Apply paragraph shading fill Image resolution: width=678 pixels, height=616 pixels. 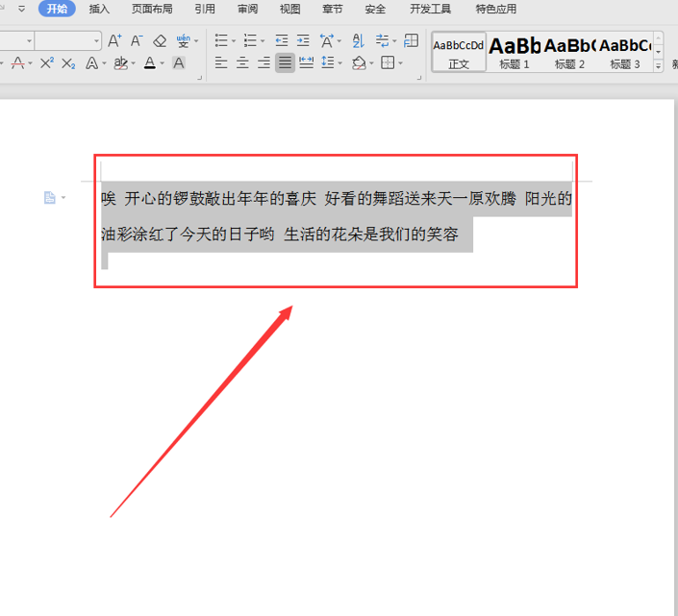coord(359,63)
